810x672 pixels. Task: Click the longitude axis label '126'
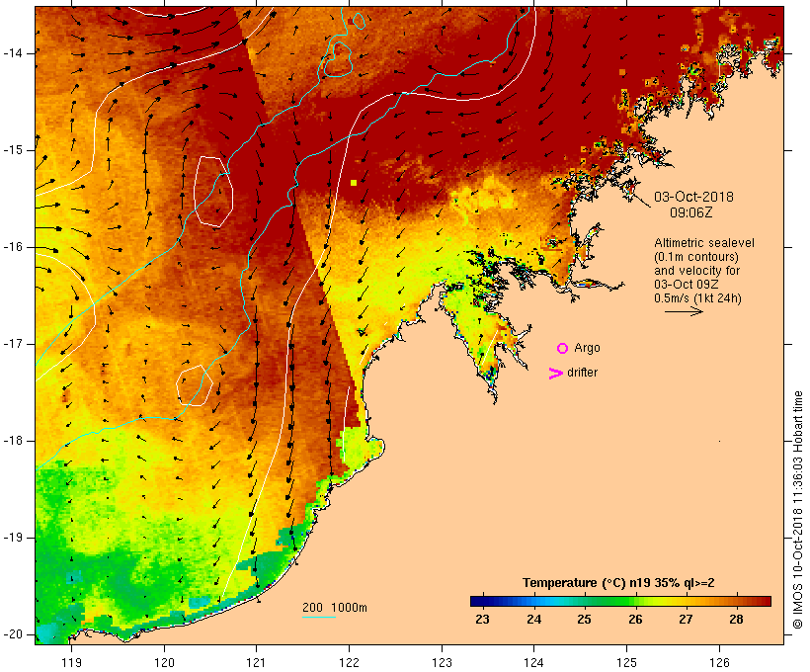tap(719, 662)
